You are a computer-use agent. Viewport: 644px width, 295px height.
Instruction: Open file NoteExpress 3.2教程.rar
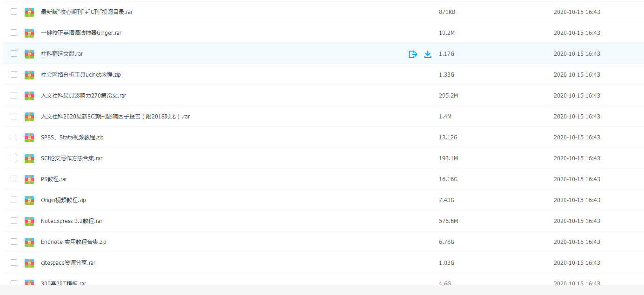(72, 221)
